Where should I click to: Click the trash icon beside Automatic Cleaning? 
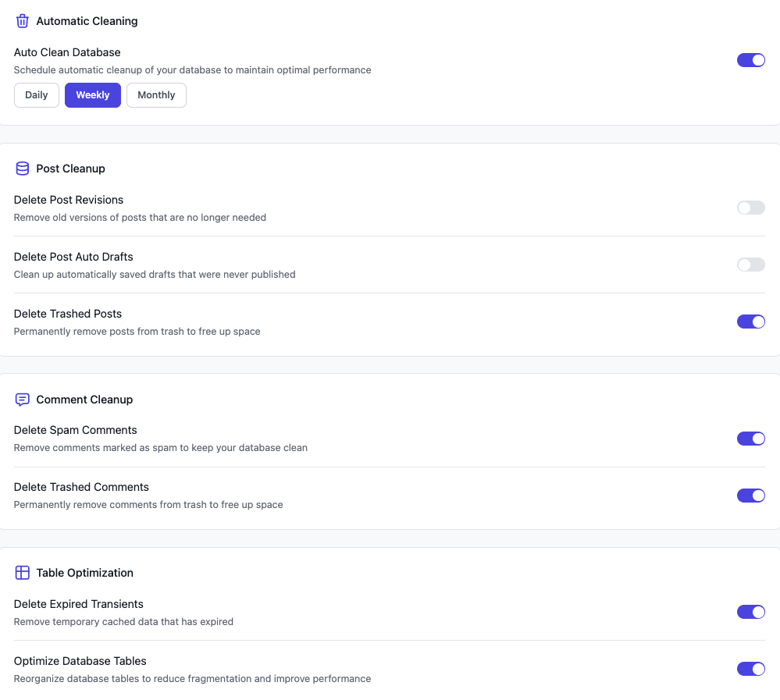coord(22,21)
